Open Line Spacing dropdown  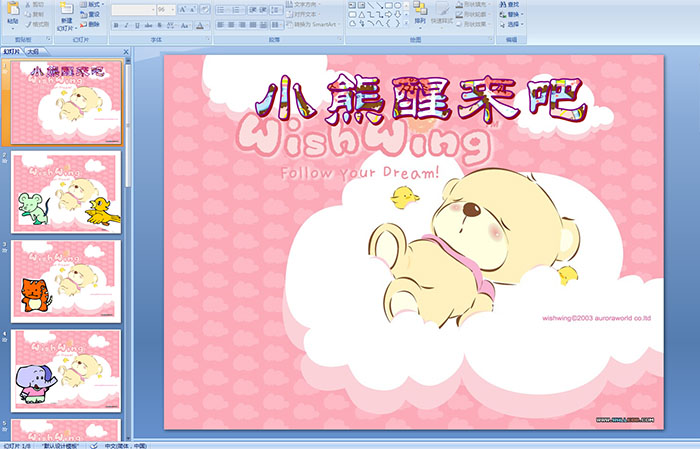(x=276, y=10)
